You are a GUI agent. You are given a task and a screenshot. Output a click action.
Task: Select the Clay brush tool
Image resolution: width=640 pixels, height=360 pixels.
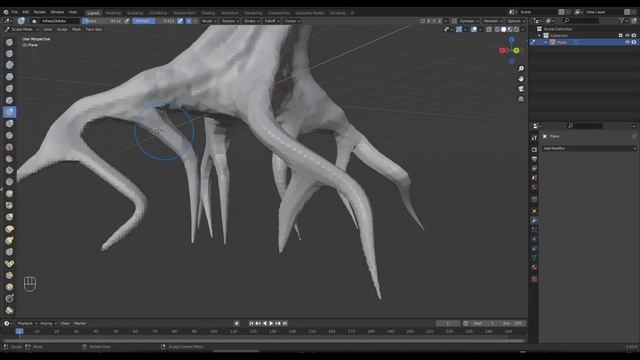[9, 65]
